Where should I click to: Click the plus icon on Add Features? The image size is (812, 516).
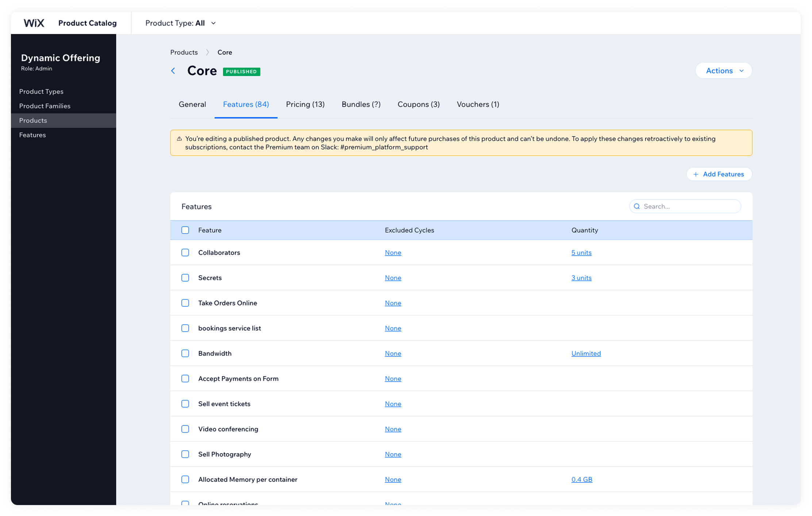[696, 174]
